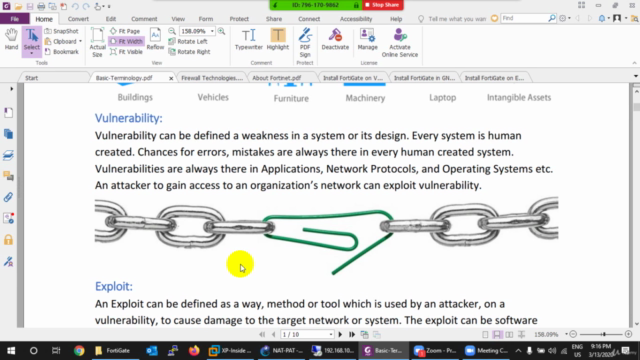Click zoom in plus on status bar
This screenshot has height=360, width=640.
pyautogui.click(x=629, y=334)
